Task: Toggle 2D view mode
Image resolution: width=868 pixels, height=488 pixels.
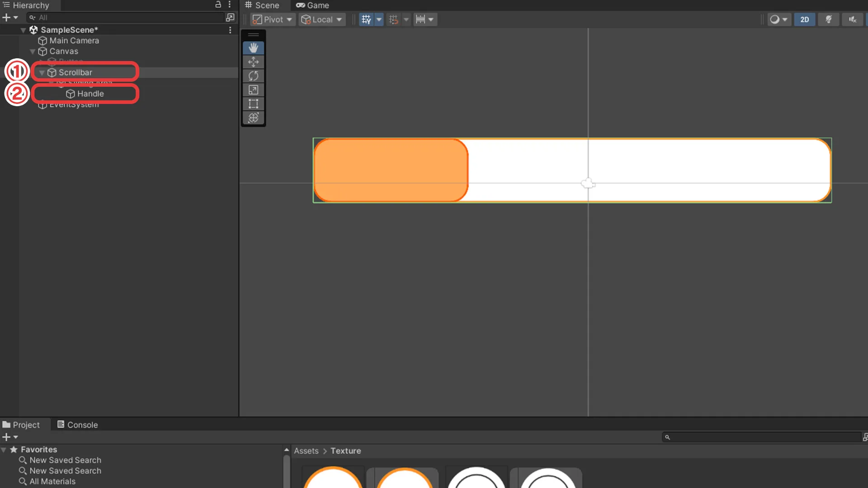Action: coord(805,19)
